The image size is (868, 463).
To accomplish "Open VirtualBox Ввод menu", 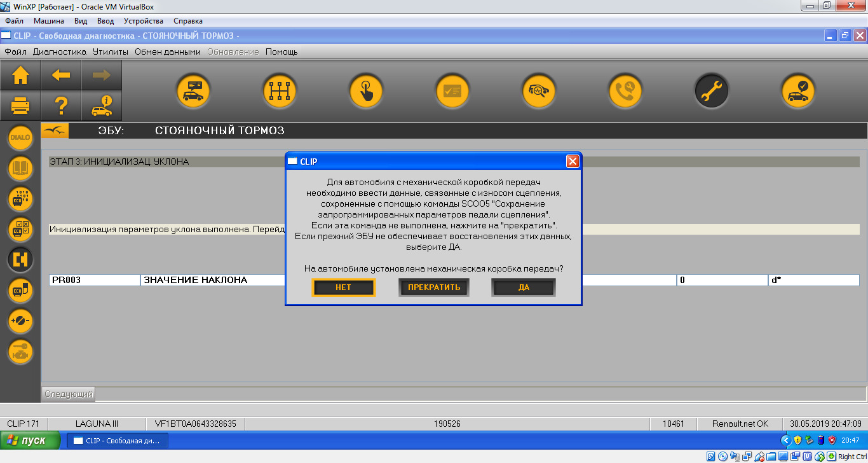I will pos(105,21).
